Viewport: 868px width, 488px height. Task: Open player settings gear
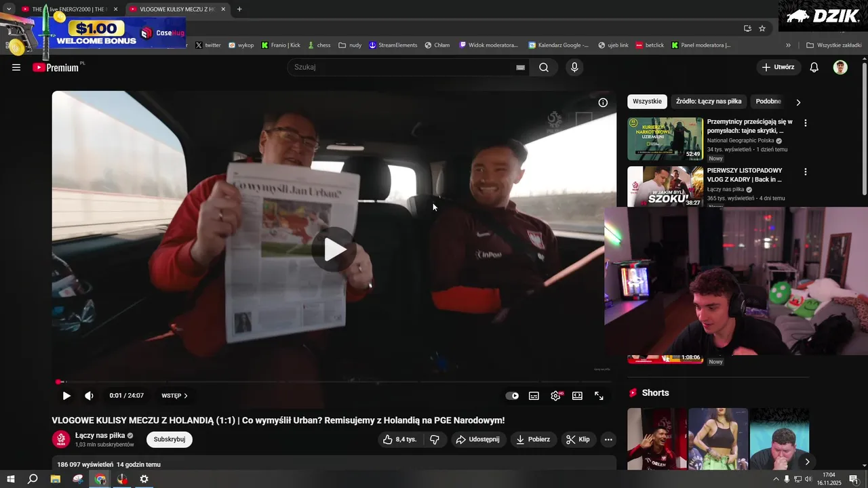556,396
